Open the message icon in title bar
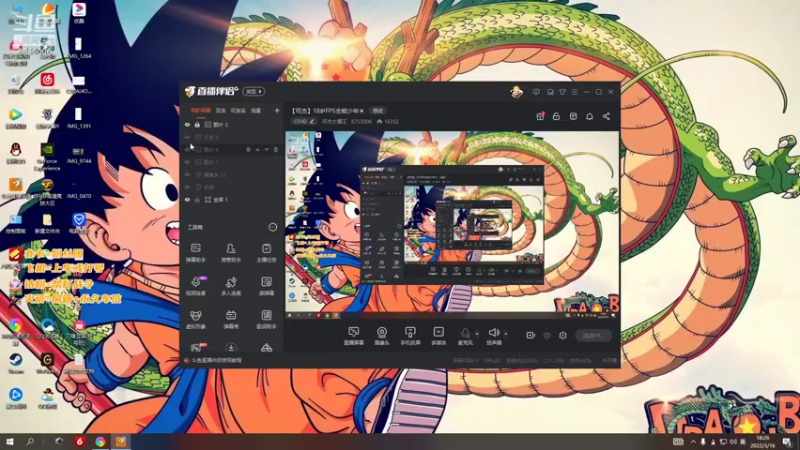Viewport: 800px width, 450px height. pyautogui.click(x=536, y=92)
